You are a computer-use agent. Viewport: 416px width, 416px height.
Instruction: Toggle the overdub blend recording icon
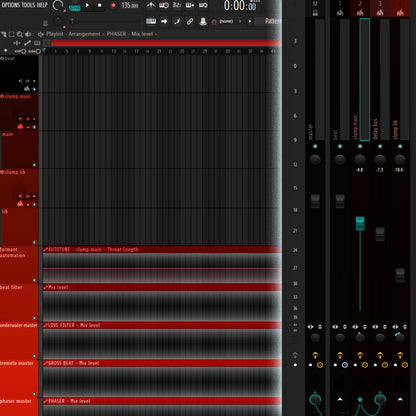190,5
